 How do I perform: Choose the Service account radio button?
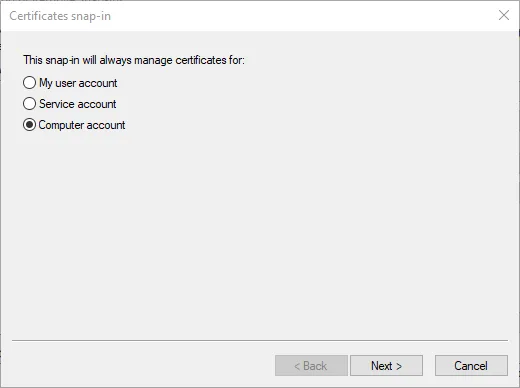tap(29, 104)
